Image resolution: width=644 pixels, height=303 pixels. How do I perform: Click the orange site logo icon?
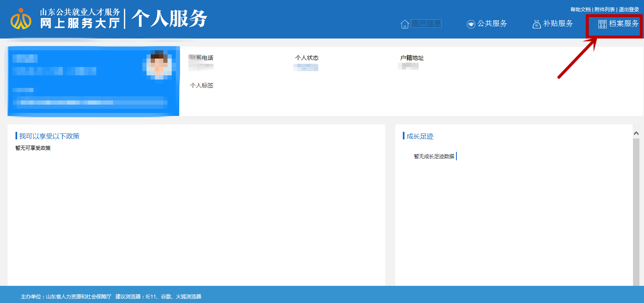(21, 19)
